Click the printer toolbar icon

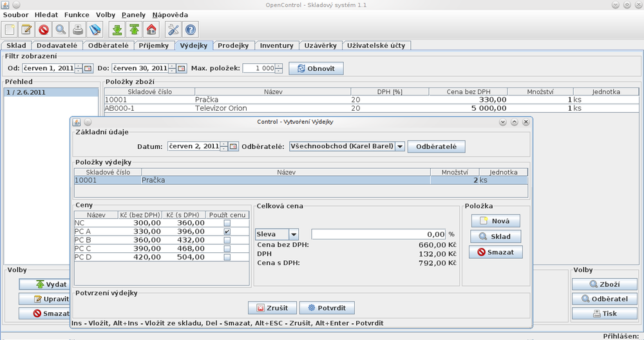pos(78,30)
